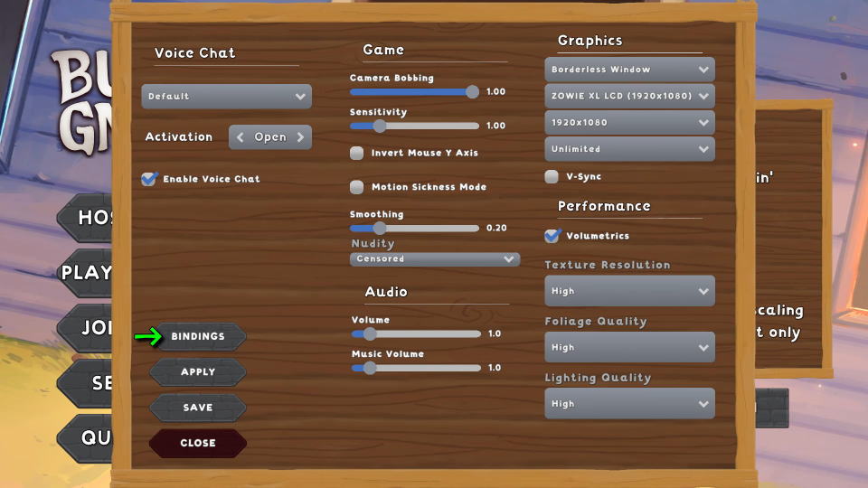Open the Lighting Quality dropdown
The height and width of the screenshot is (488, 868).
[x=629, y=404]
